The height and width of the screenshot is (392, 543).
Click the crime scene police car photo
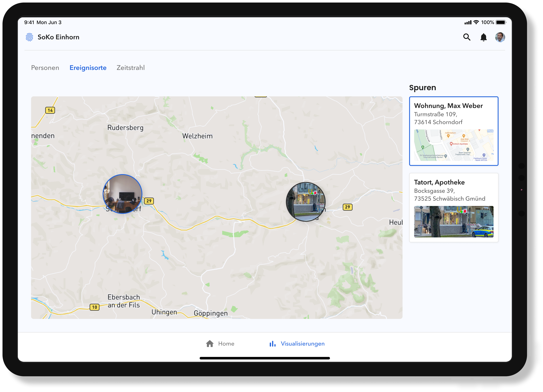[x=454, y=222]
